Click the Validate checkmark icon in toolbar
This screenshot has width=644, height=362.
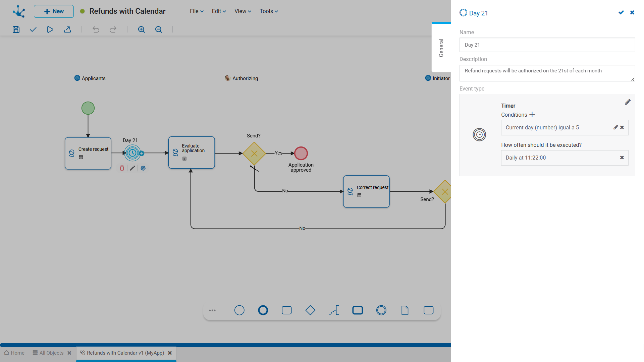pyautogui.click(x=33, y=29)
